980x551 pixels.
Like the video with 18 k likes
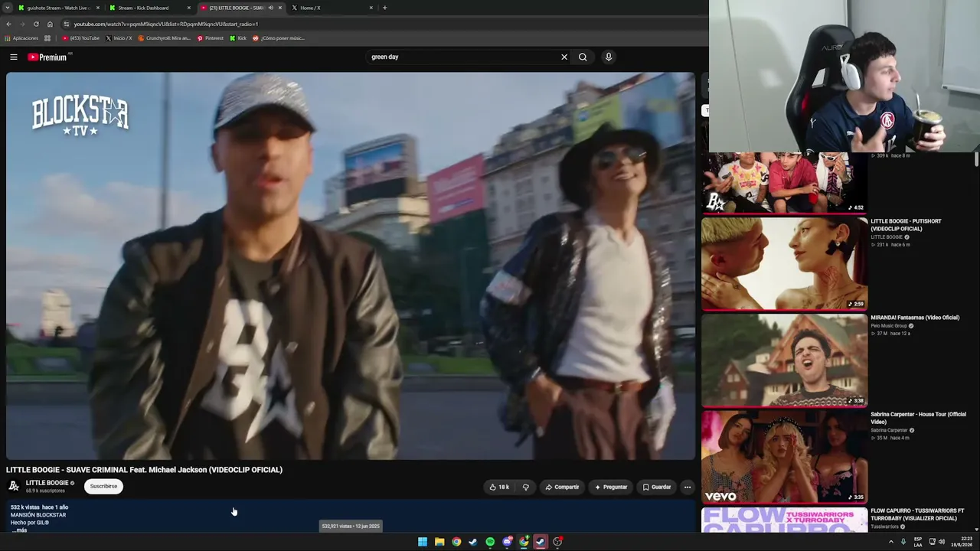(x=499, y=487)
